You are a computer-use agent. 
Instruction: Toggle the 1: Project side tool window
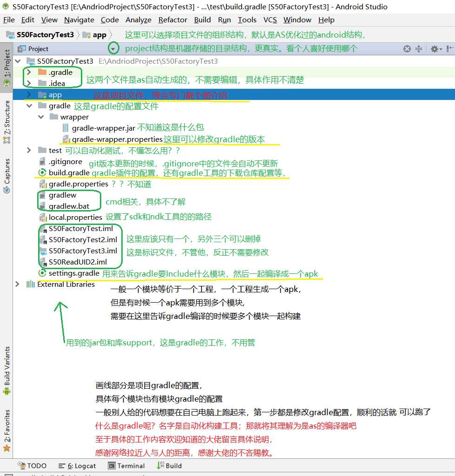click(x=7, y=67)
